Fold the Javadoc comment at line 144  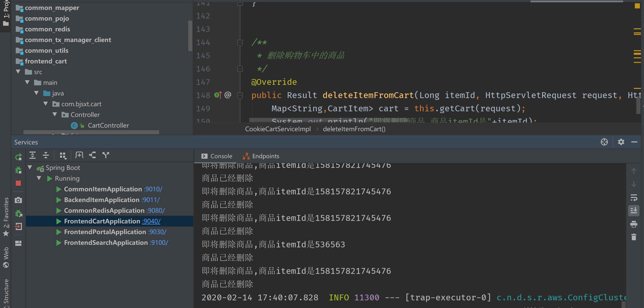tap(240, 42)
